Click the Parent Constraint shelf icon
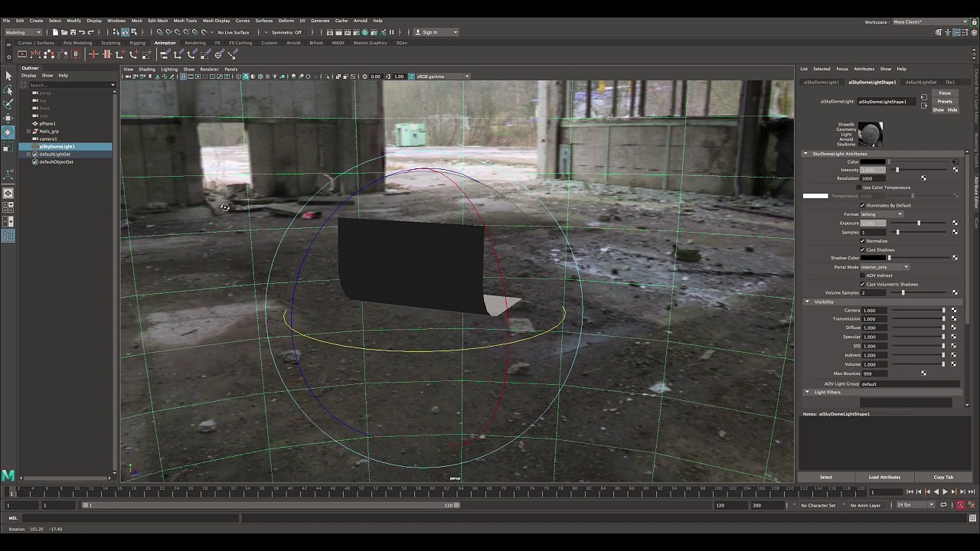 click(x=164, y=54)
